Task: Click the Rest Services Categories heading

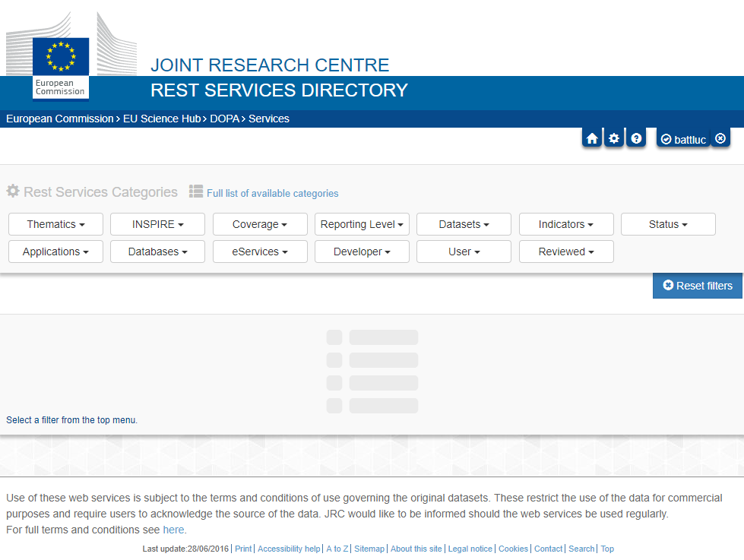Action: tap(100, 191)
